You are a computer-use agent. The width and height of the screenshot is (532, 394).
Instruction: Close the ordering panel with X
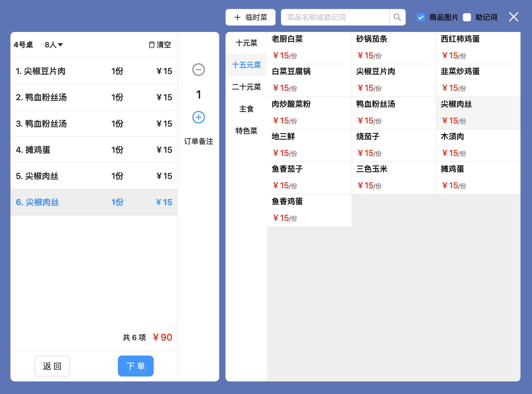(513, 17)
